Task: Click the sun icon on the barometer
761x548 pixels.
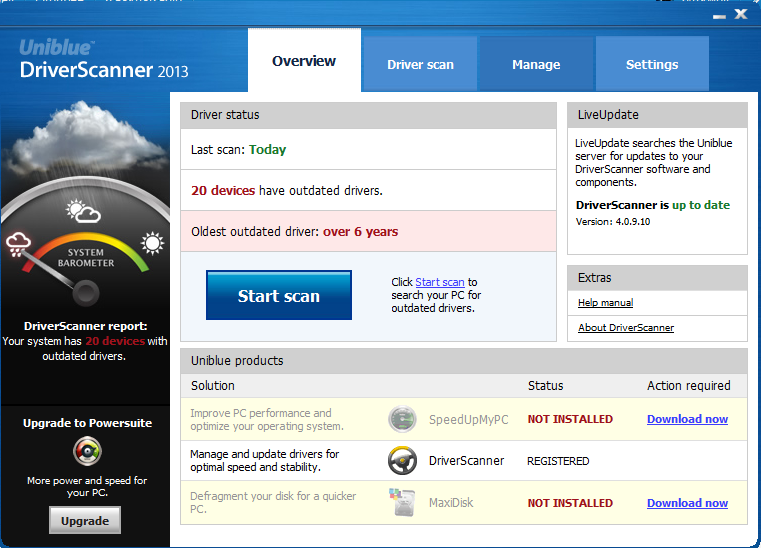Action: pos(152,243)
